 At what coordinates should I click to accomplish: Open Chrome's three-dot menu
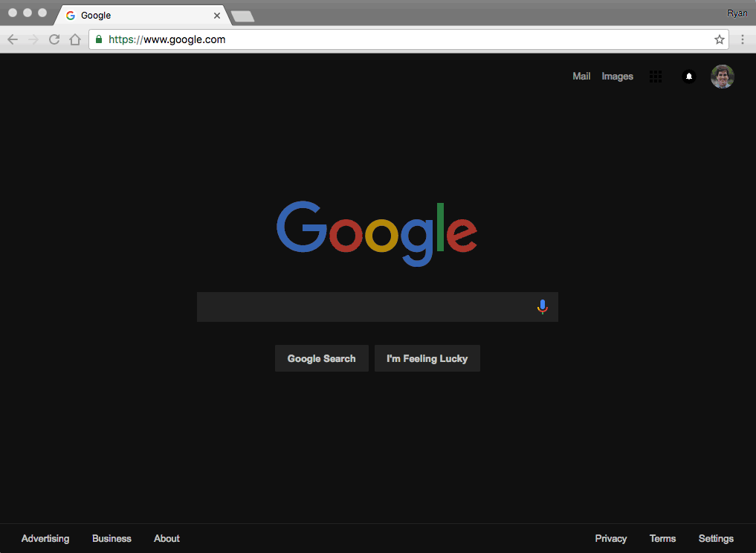[x=743, y=39]
